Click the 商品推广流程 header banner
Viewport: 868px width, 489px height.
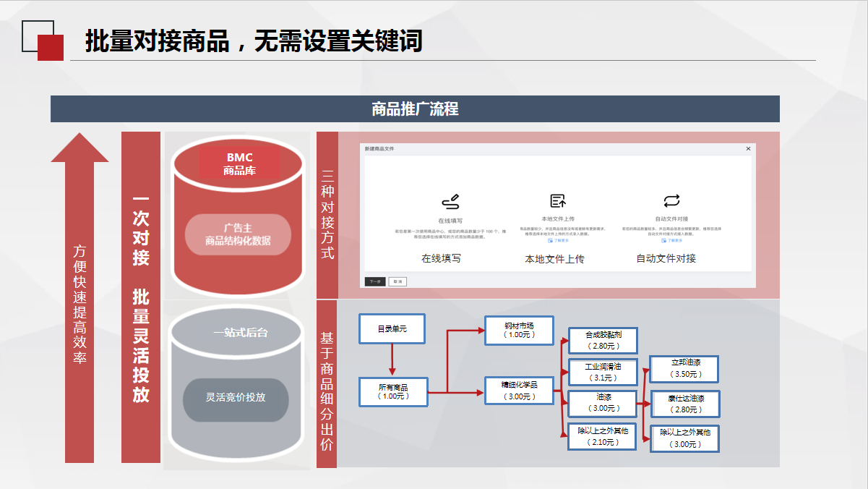pyautogui.click(x=415, y=109)
